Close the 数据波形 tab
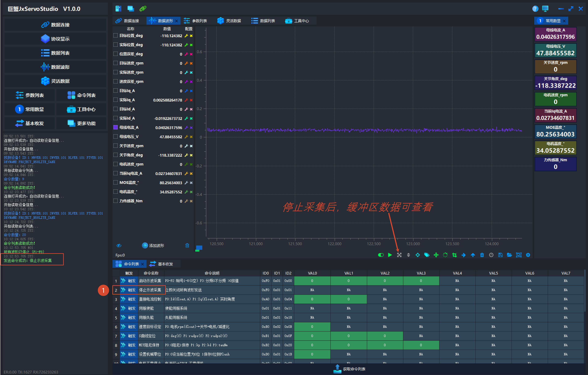 click(177, 21)
